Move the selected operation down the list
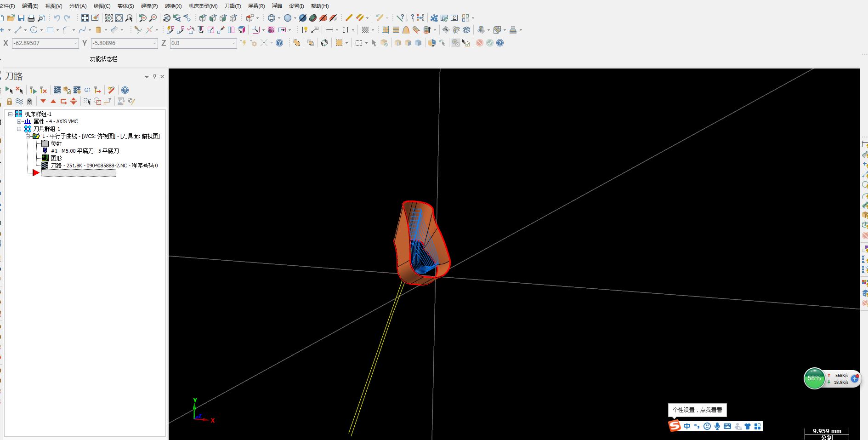Image resolution: width=868 pixels, height=440 pixels. pyautogui.click(x=43, y=102)
